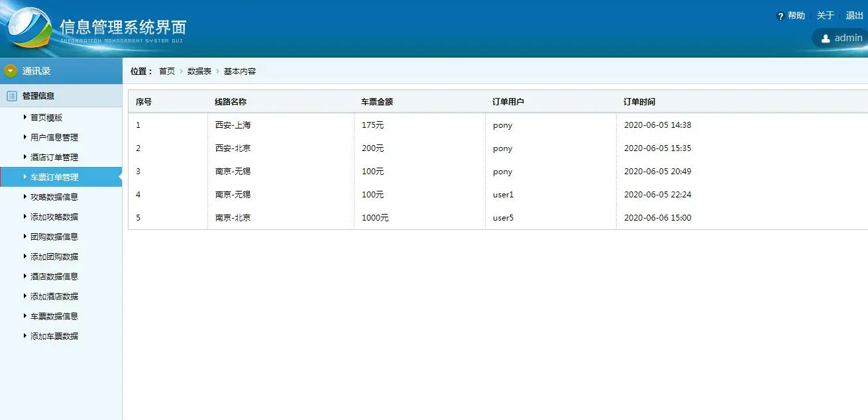Click the system logo globe icon

[x=28, y=27]
